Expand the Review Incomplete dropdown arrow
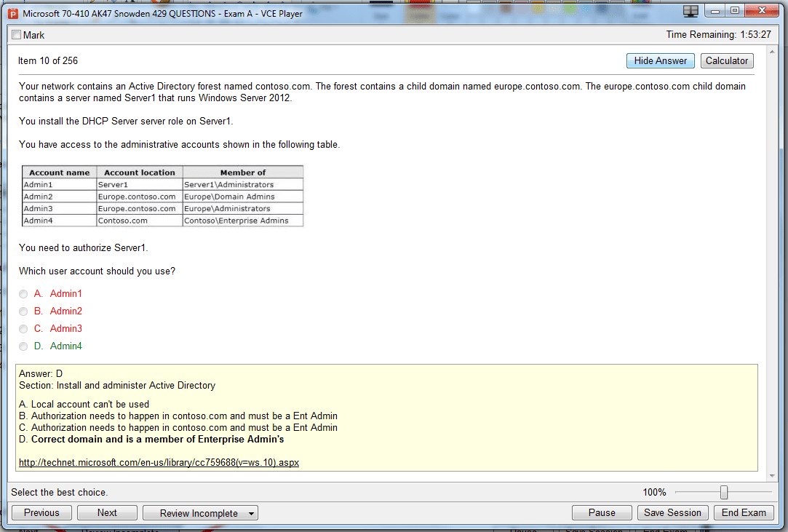Viewport: 788px width, 532px height. [x=251, y=514]
